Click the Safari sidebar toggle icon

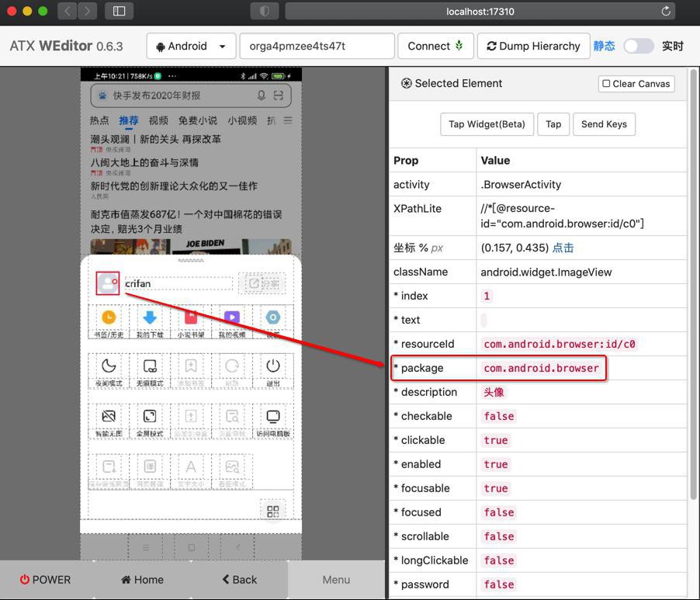(120, 11)
